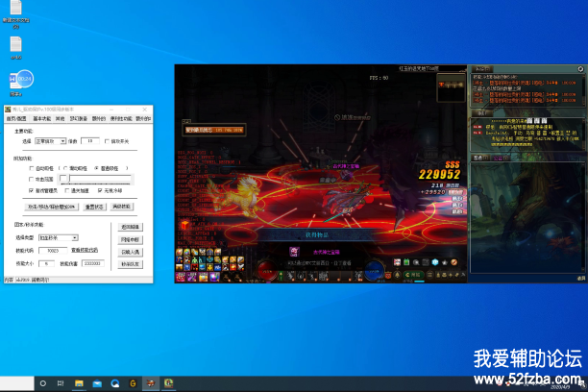Open the Mail app from the taskbar

click(97, 383)
